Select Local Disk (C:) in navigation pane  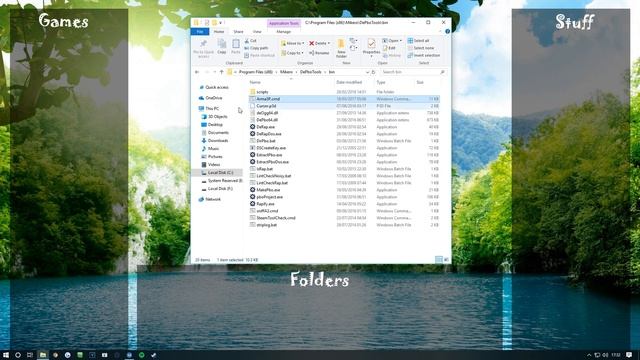[x=220, y=173]
